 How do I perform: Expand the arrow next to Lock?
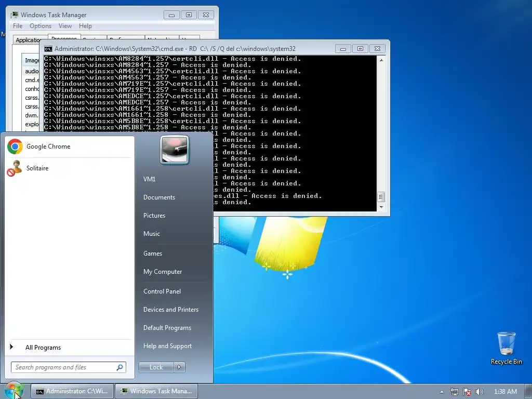(179, 367)
